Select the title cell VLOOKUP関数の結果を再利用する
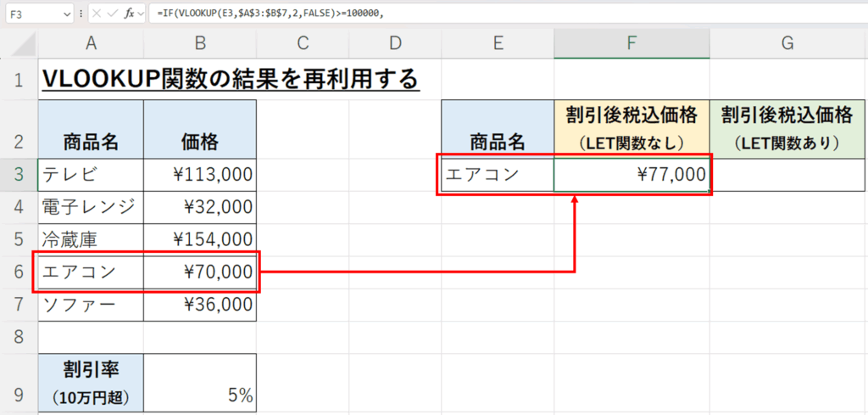The height and width of the screenshot is (415, 868). click(229, 79)
